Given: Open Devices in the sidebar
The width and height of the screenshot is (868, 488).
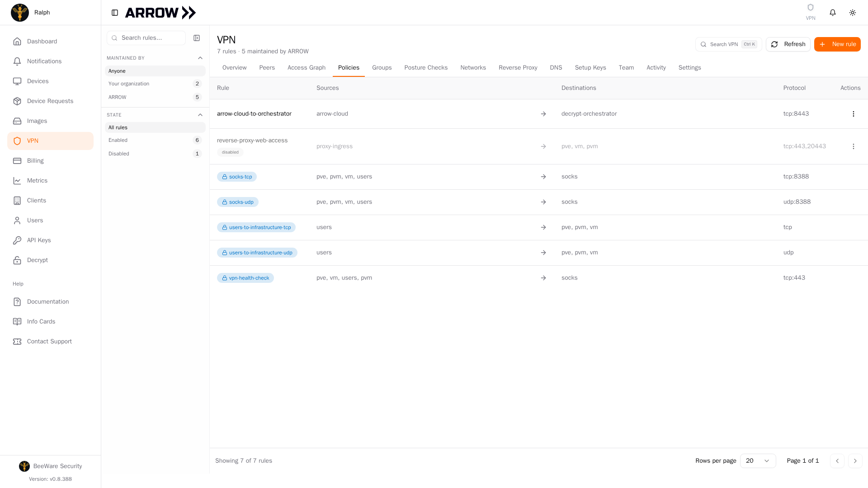Looking at the screenshot, I should [50, 81].
